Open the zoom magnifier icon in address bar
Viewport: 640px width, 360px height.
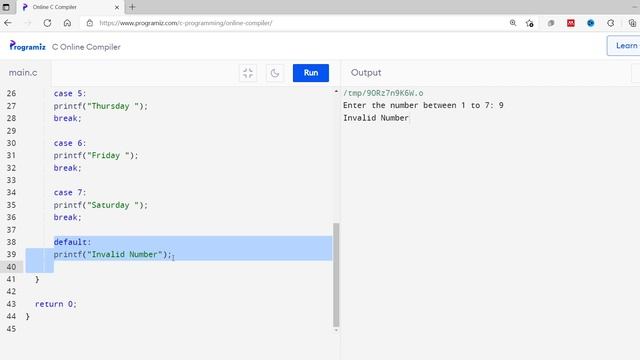[513, 23]
